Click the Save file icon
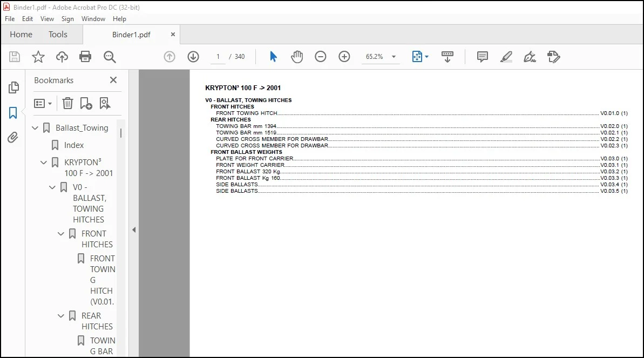This screenshot has height=358, width=644. [15, 57]
